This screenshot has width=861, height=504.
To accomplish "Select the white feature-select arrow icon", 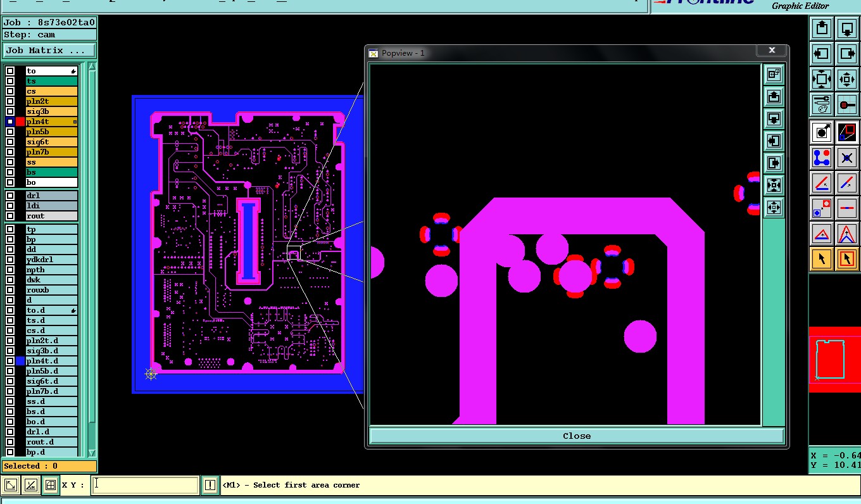I will 822,132.
